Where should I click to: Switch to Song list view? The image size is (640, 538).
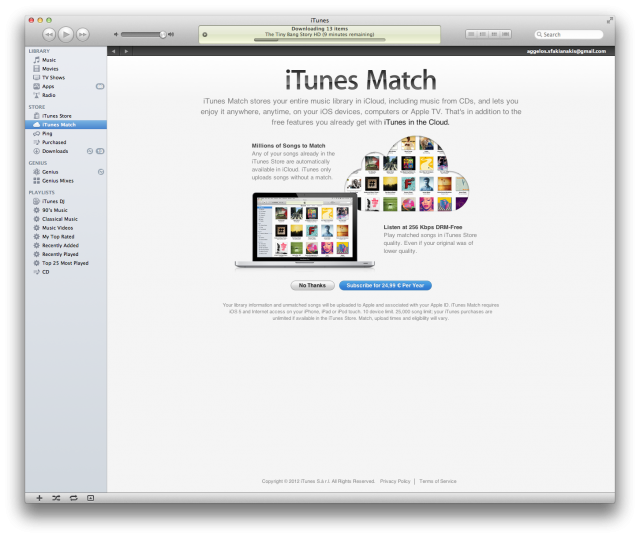471,34
